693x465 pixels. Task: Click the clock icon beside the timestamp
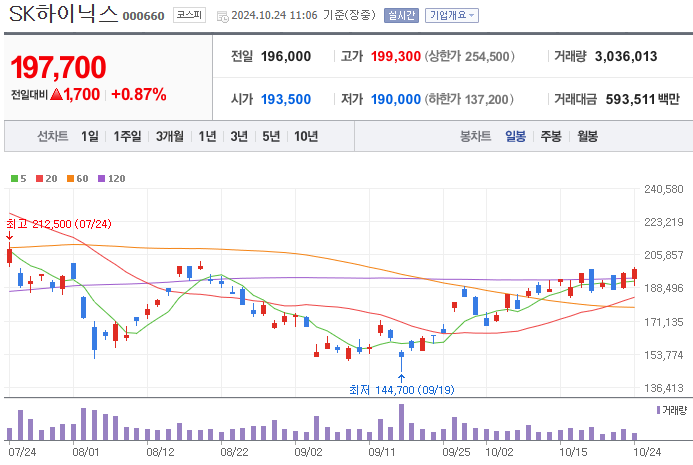click(222, 16)
